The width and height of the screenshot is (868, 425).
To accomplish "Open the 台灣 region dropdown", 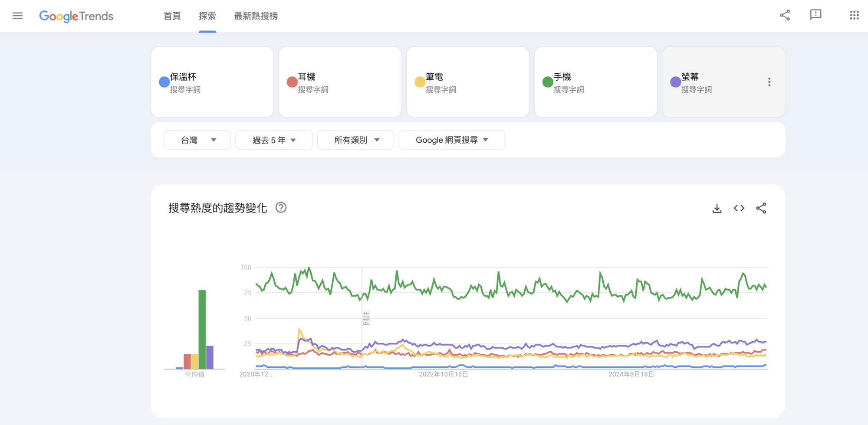I will 197,140.
